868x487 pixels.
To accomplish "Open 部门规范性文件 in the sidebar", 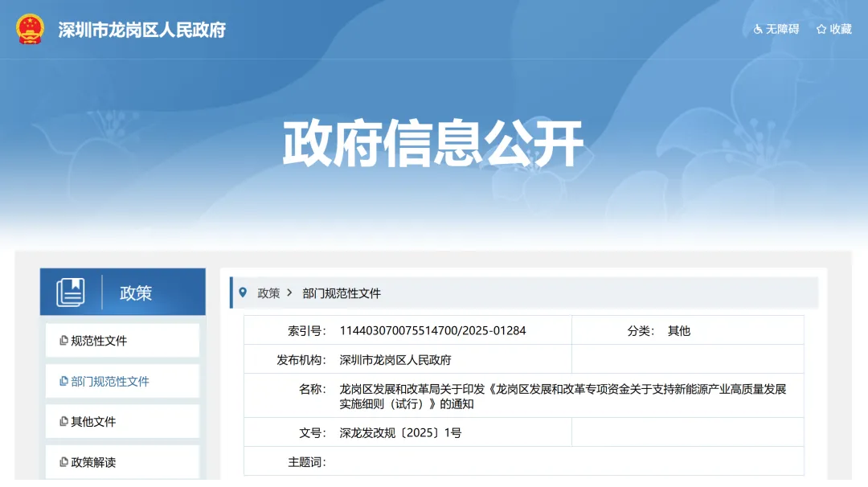I will tap(110, 382).
